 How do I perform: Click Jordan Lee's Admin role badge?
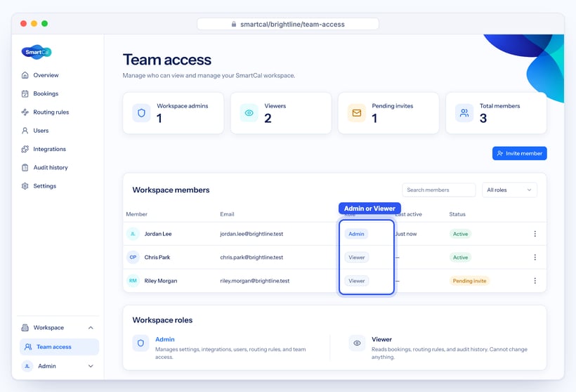pos(356,234)
